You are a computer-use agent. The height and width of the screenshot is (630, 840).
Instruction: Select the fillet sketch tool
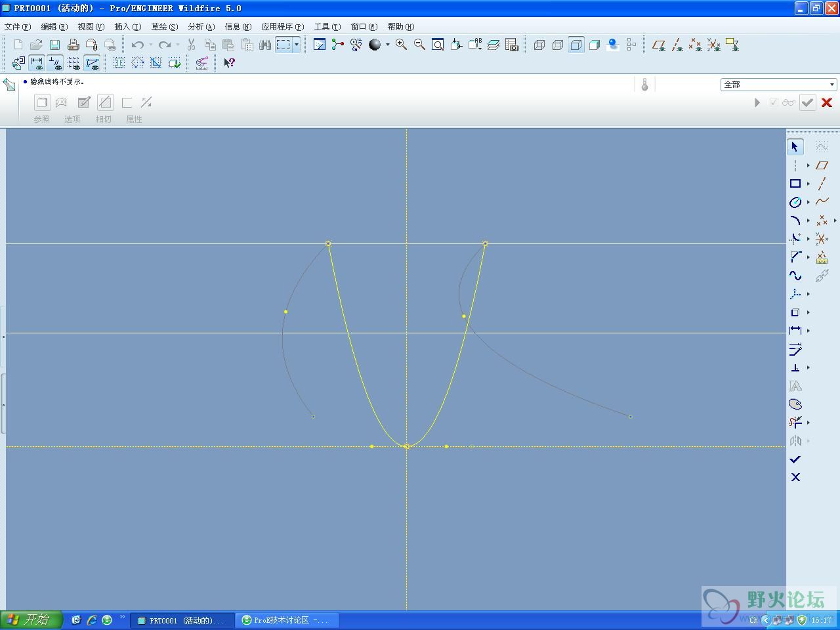[x=795, y=239]
